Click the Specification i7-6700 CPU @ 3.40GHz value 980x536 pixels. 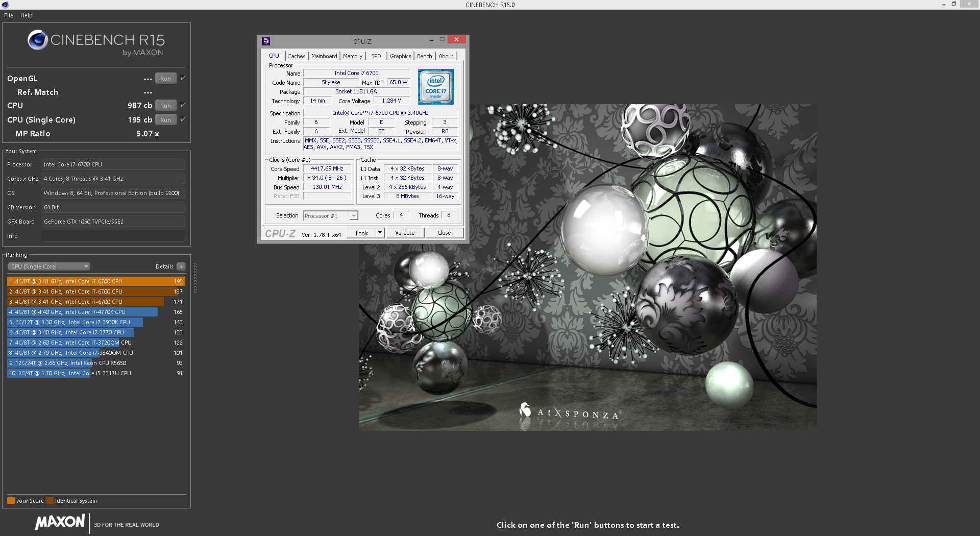point(381,113)
